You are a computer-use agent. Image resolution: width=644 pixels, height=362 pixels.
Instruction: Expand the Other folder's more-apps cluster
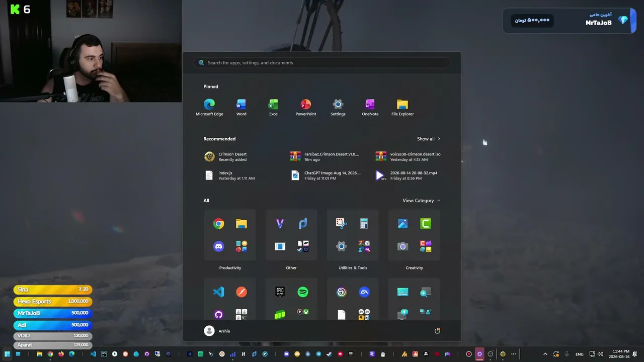click(303, 246)
